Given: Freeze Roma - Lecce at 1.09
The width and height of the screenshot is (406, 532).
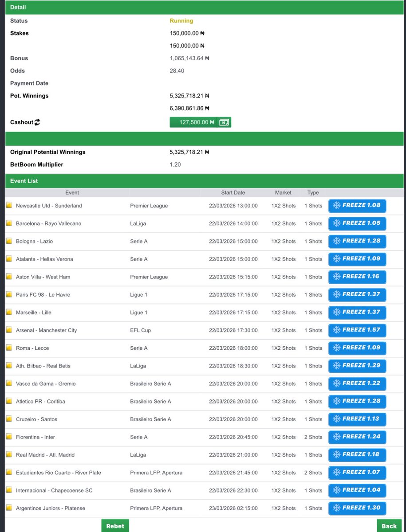Looking at the screenshot, I should (x=357, y=348).
